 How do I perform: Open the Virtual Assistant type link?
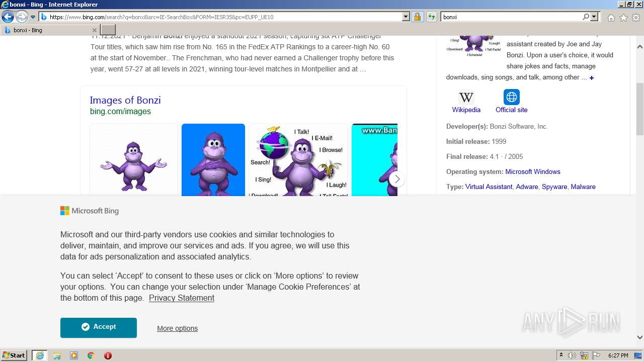click(x=489, y=187)
